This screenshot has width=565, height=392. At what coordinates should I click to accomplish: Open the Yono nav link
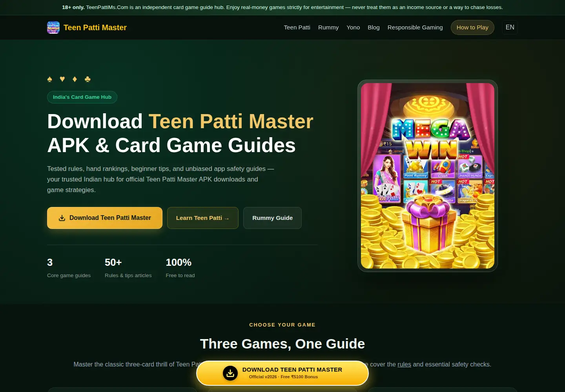coord(353,27)
